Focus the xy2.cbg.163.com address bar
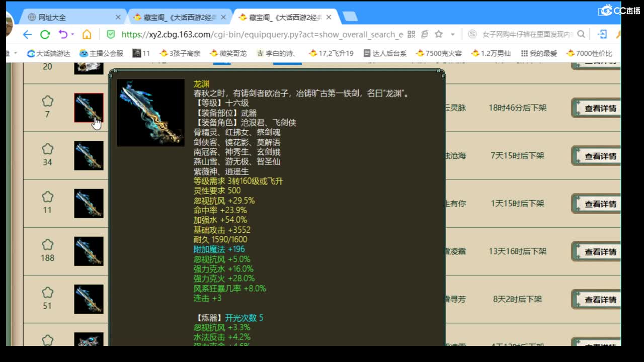 [262, 34]
